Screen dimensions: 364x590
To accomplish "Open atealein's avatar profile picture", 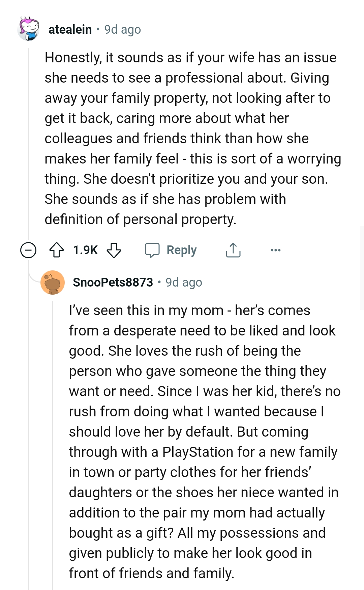I will [29, 29].
